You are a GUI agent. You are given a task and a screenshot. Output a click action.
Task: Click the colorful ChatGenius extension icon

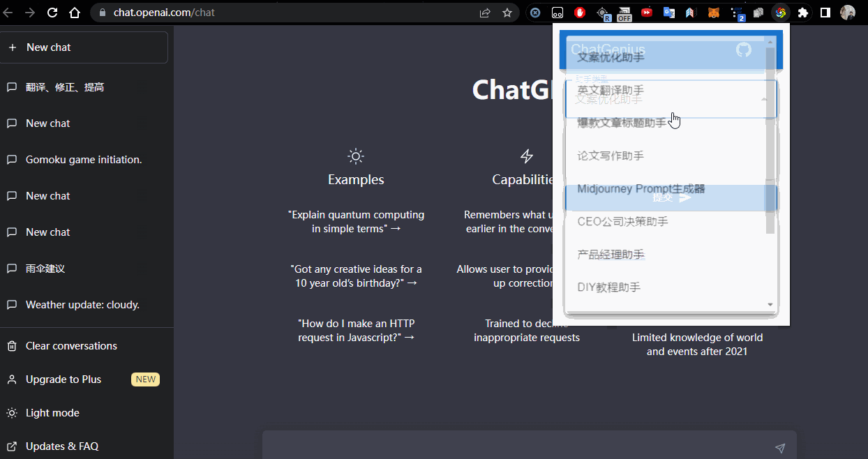(781, 13)
